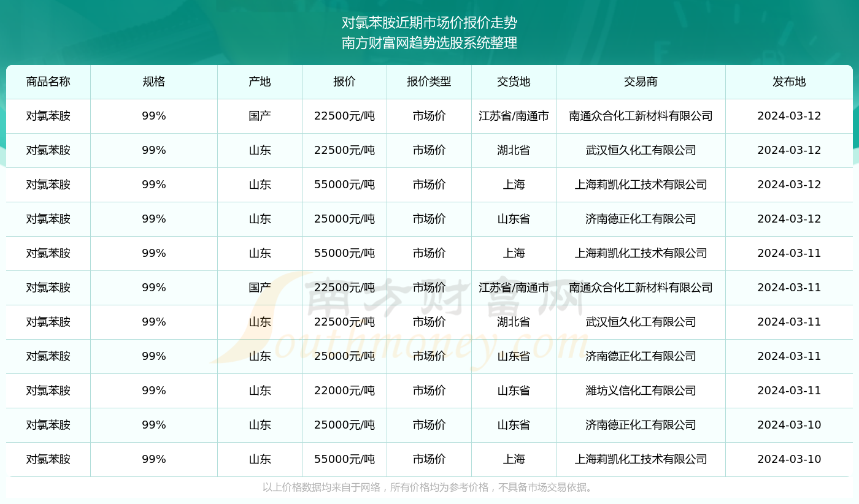Click '湖北省' in the 武汉恒久 2024-03-11 row
Screen dimensions: 859x504
[514, 322]
